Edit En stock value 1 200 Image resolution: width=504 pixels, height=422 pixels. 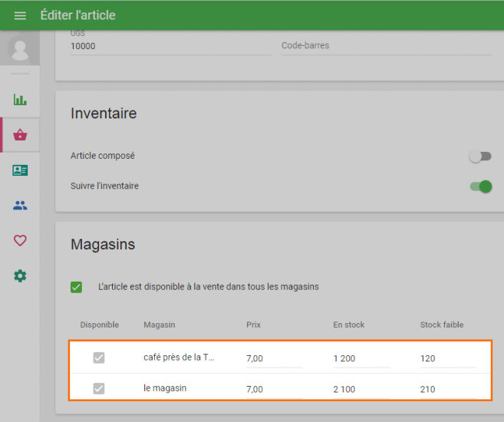point(361,358)
